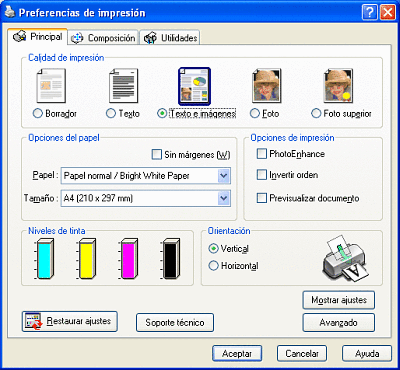Switch to the Utilidades tab
This screenshot has width=400, height=370.
click(170, 38)
